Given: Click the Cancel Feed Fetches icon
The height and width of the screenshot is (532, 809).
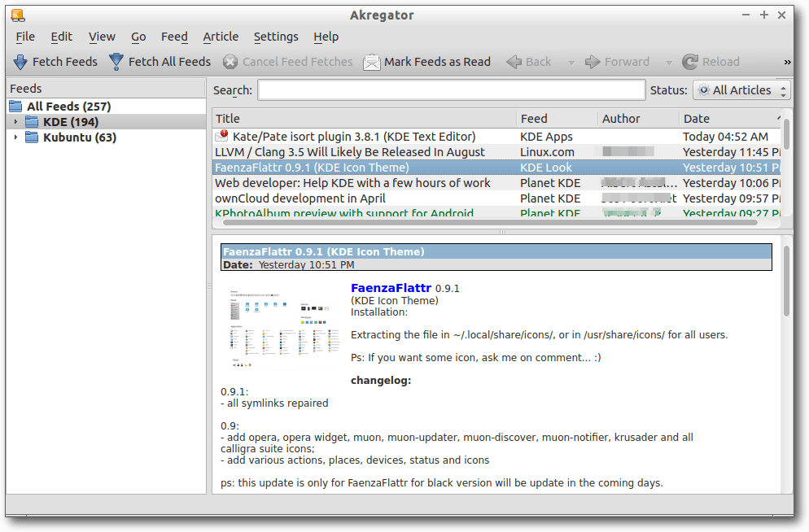Looking at the screenshot, I should pos(230,62).
